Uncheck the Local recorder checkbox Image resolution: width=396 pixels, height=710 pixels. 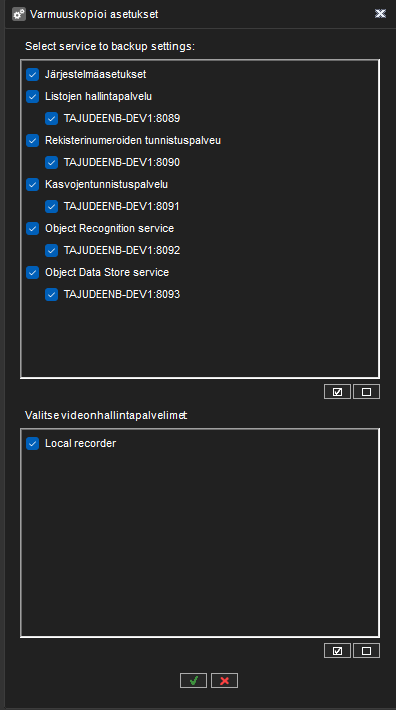33,443
